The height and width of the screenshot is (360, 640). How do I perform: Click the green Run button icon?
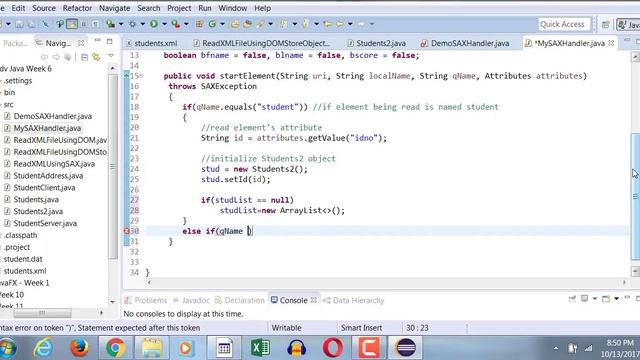click(154, 24)
